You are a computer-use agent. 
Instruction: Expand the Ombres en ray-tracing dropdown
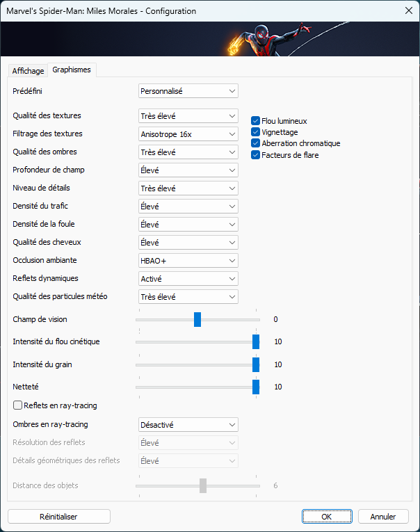coord(188,425)
